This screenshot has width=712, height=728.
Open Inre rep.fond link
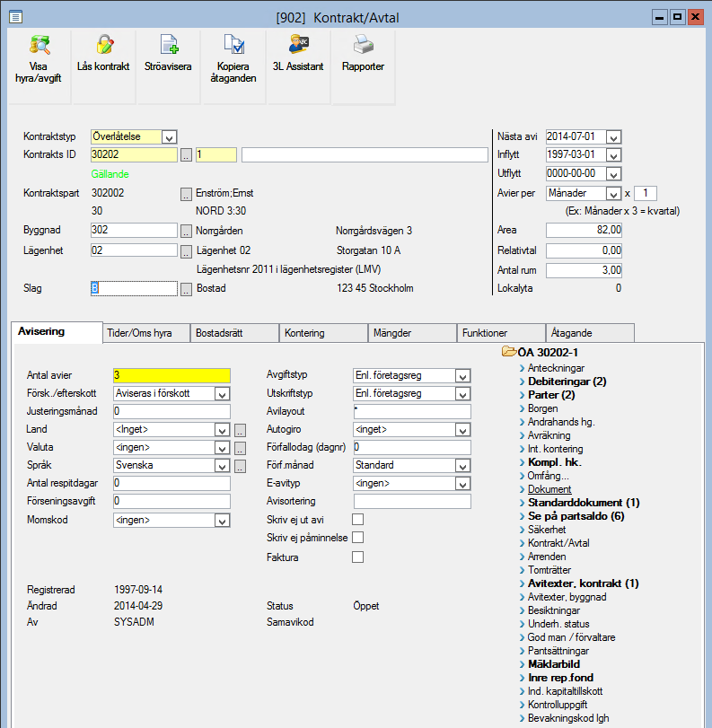coord(560,678)
